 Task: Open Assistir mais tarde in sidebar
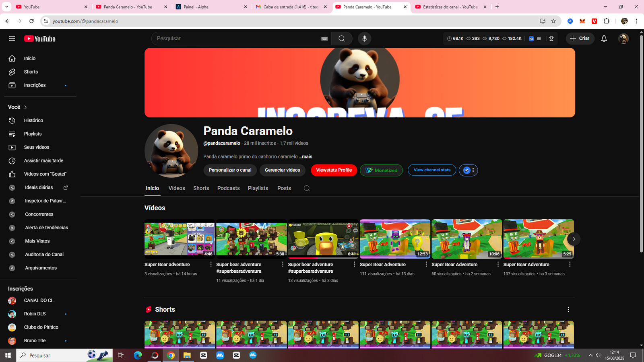(x=39, y=160)
